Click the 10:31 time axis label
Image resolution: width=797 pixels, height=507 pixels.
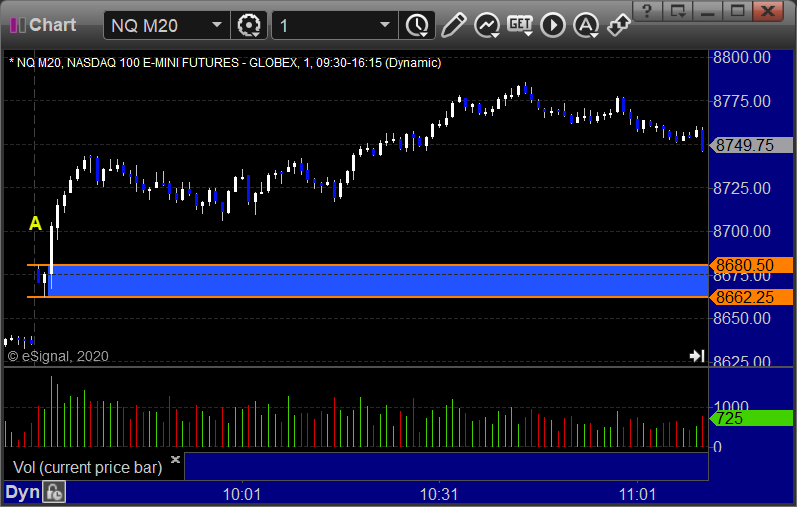pos(439,494)
